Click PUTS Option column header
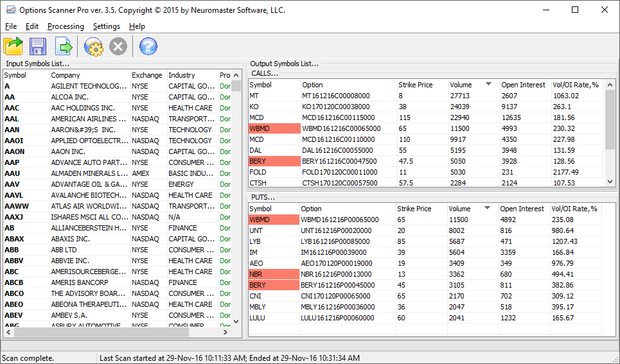Screen dimensions: 620x364 tap(348, 209)
